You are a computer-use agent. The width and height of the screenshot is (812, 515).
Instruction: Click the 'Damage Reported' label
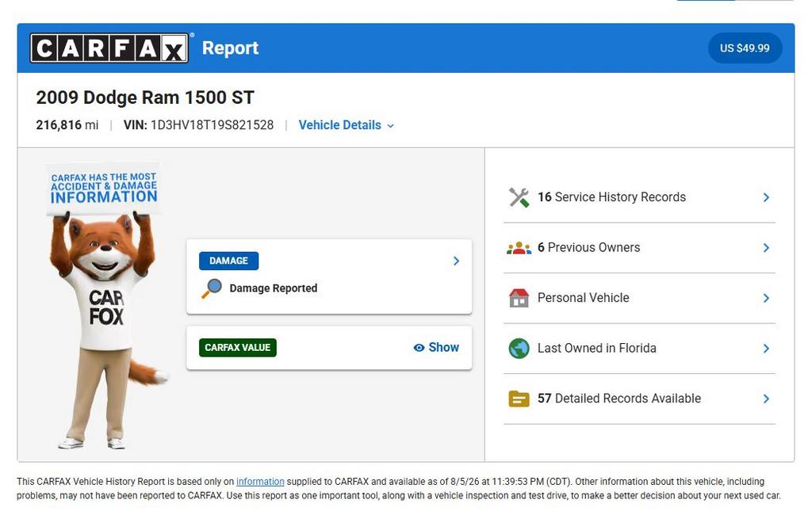click(274, 288)
